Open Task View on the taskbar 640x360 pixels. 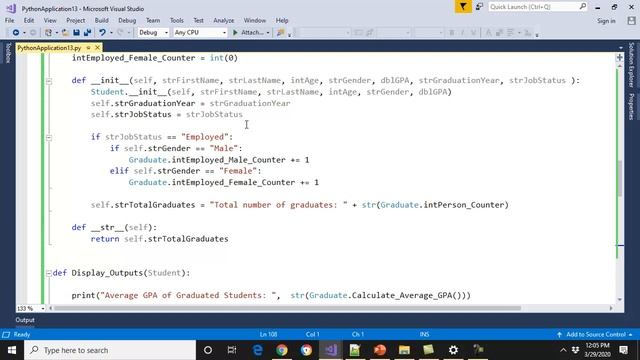click(x=232, y=350)
